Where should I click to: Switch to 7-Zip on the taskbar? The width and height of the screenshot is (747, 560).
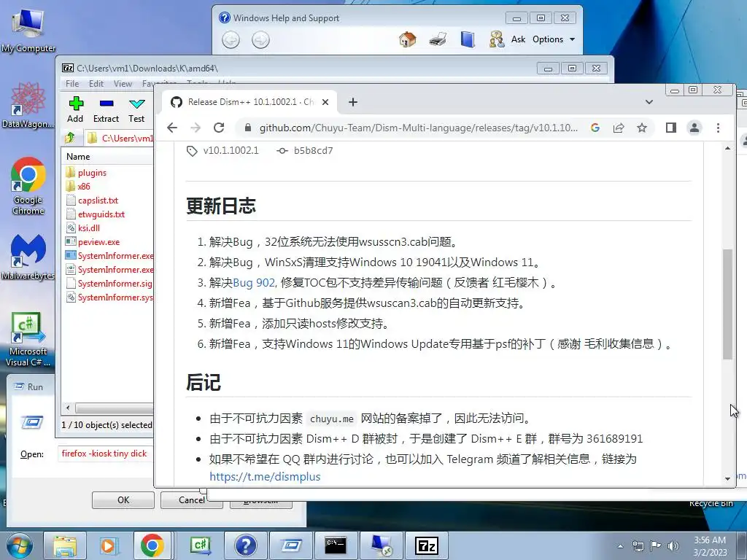[x=426, y=545]
